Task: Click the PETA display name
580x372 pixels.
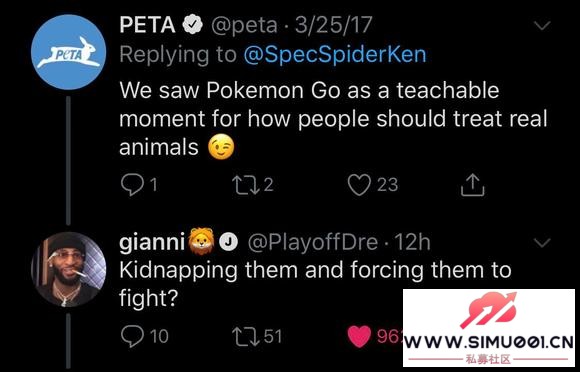Action: point(147,25)
